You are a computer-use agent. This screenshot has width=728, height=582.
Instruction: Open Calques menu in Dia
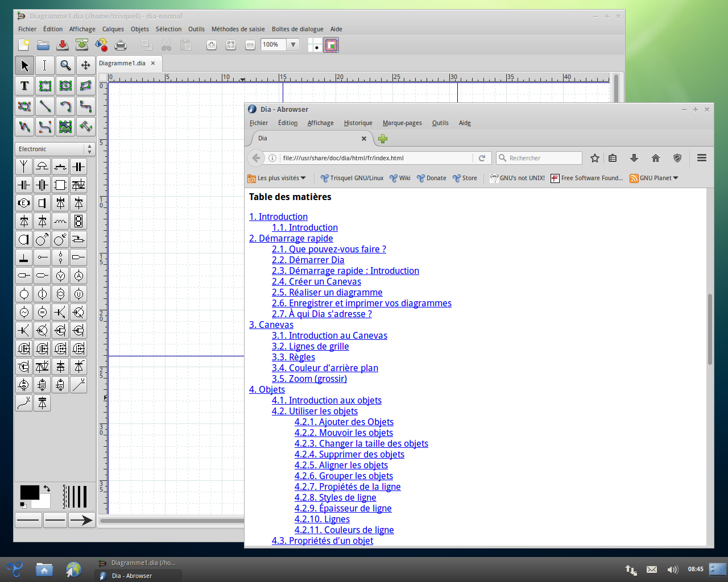tap(113, 29)
